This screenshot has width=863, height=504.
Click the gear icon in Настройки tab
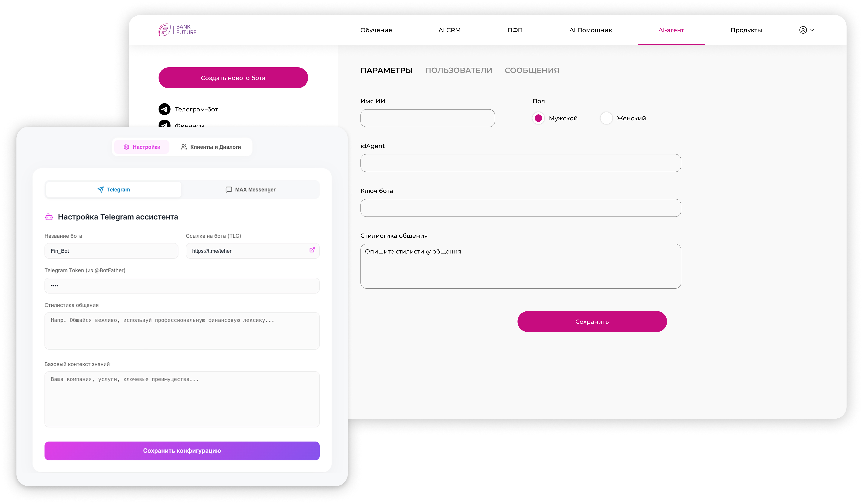point(126,147)
